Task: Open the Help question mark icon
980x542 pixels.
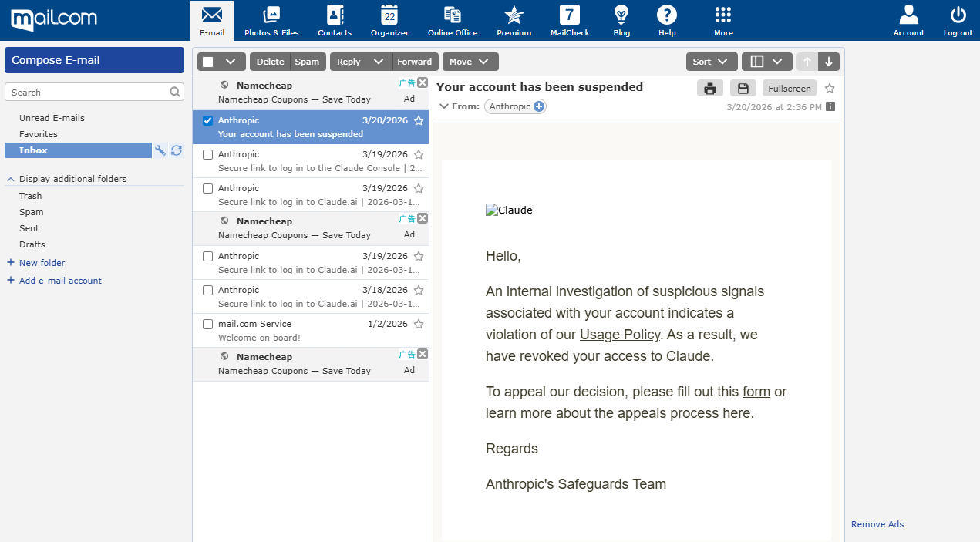Action: point(667,21)
